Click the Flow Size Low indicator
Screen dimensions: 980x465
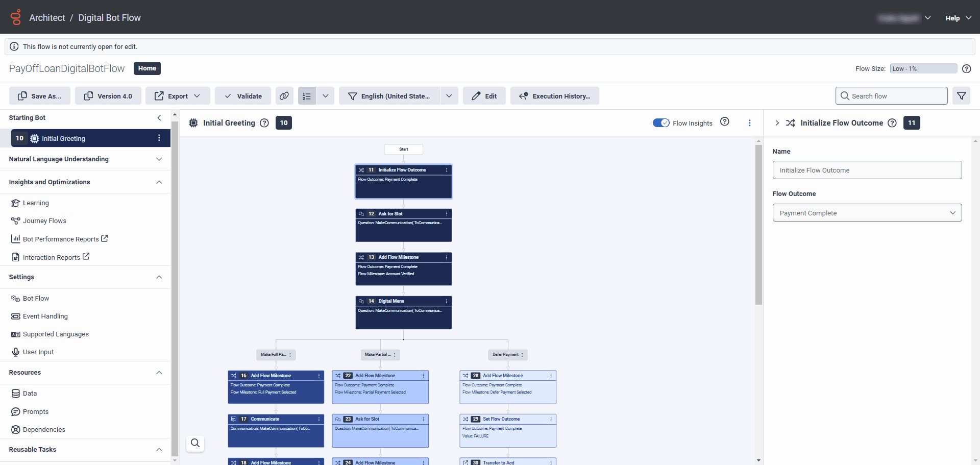click(923, 68)
